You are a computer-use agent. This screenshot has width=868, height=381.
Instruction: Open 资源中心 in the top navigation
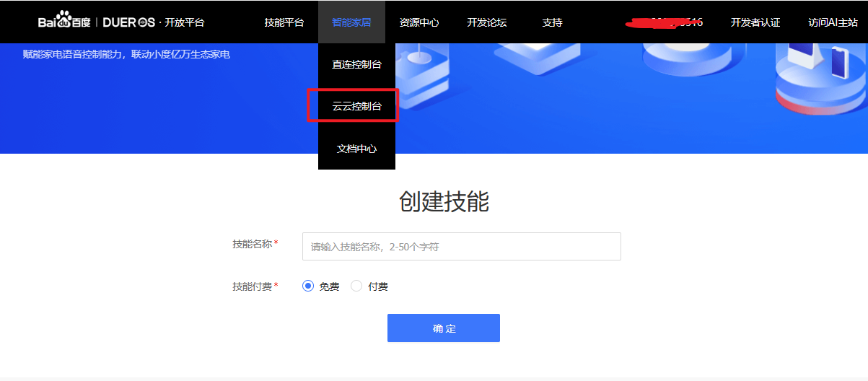tap(419, 22)
